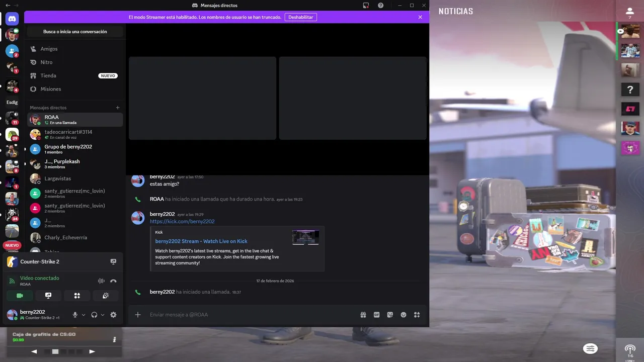The width and height of the screenshot is (644, 362).
Task: Select the first store page indicator square
Action: 47,351
